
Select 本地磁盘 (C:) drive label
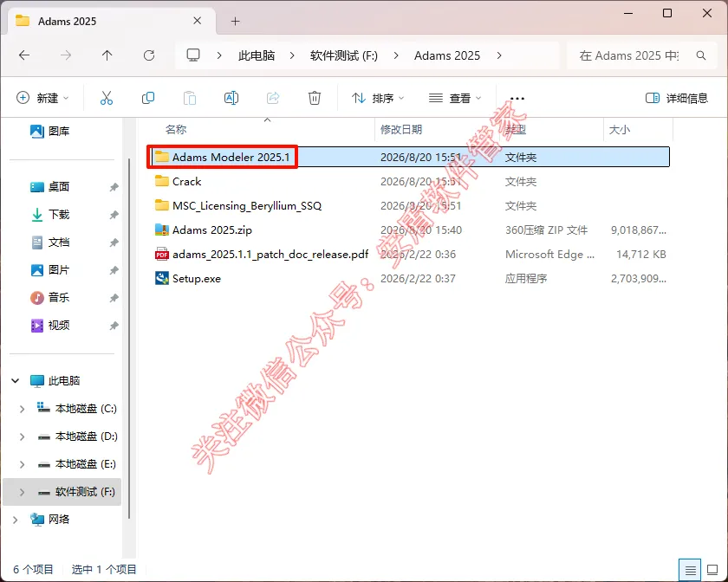(86, 409)
